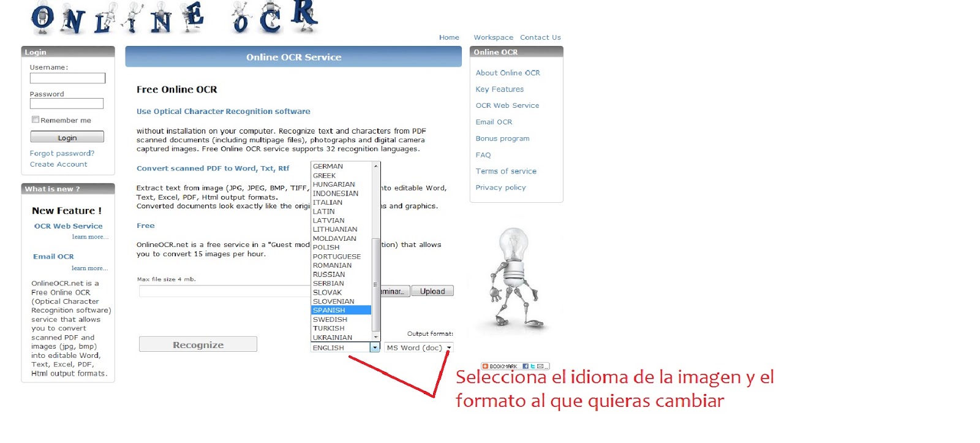Screen dimensions: 980x443
Task: Select GREEK in the language list
Action: point(341,175)
